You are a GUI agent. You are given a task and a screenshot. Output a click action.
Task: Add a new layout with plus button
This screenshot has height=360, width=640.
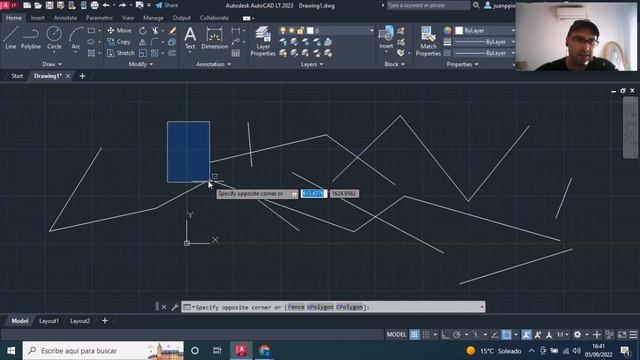coord(105,321)
